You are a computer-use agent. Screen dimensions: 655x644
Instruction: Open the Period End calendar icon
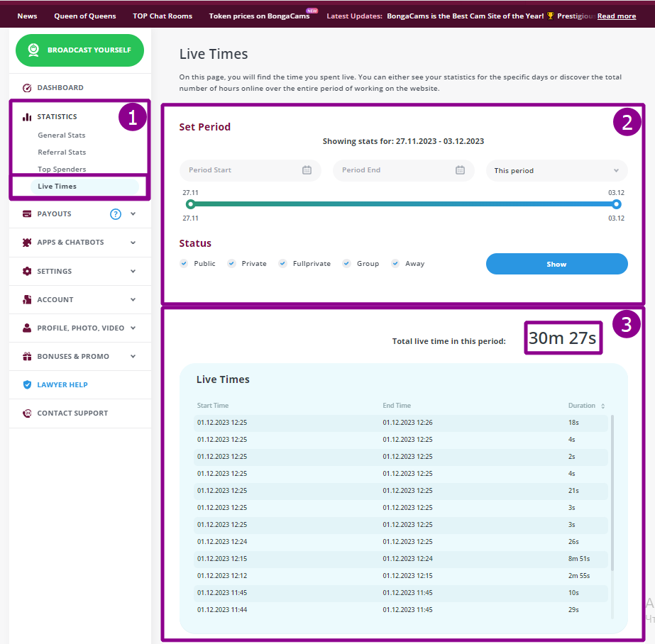point(460,170)
